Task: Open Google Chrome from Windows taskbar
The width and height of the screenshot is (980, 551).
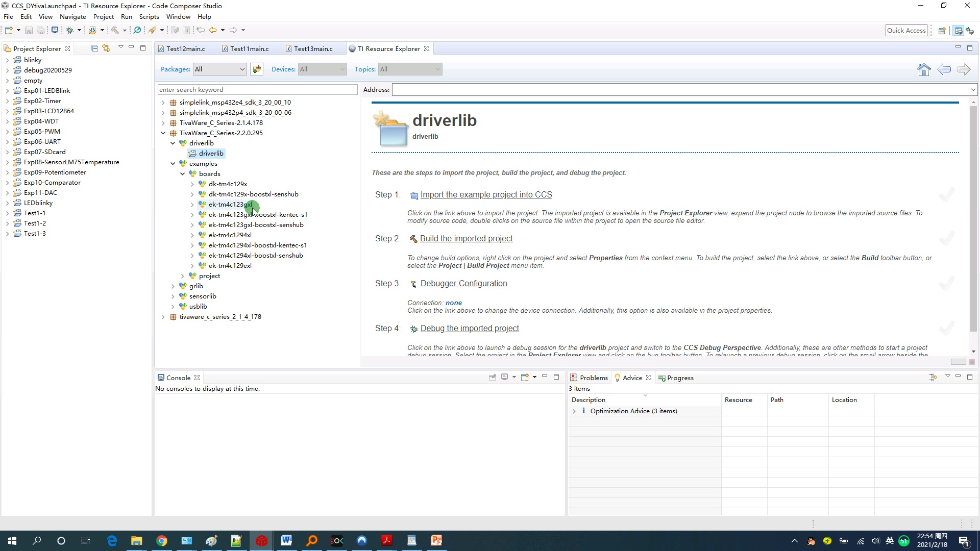Action: click(x=161, y=541)
